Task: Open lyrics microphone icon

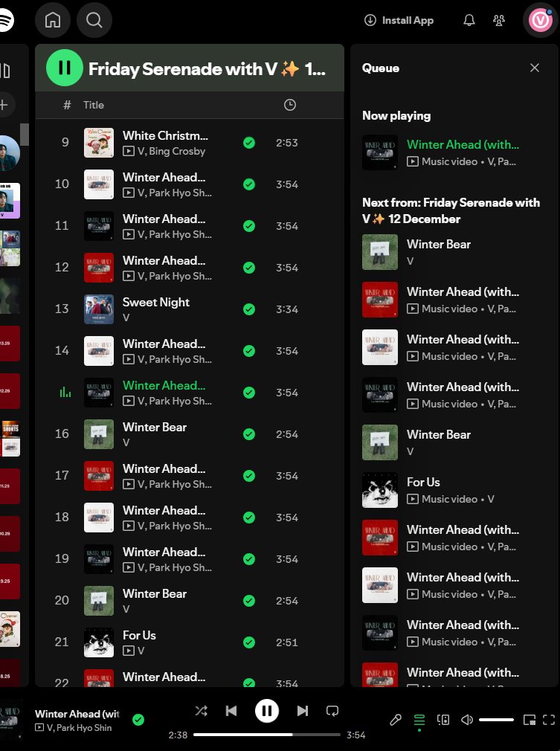Action: pyautogui.click(x=395, y=719)
